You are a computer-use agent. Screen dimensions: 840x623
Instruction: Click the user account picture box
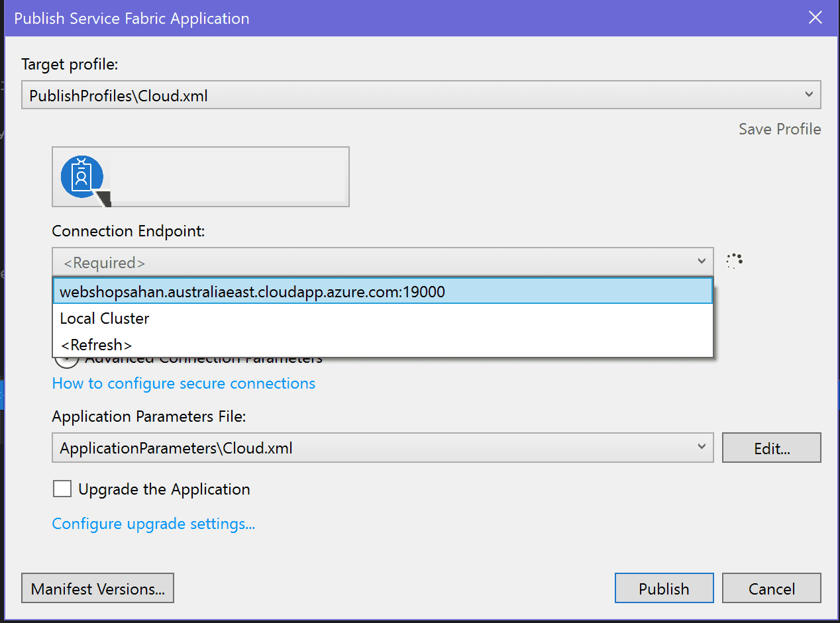[200, 176]
